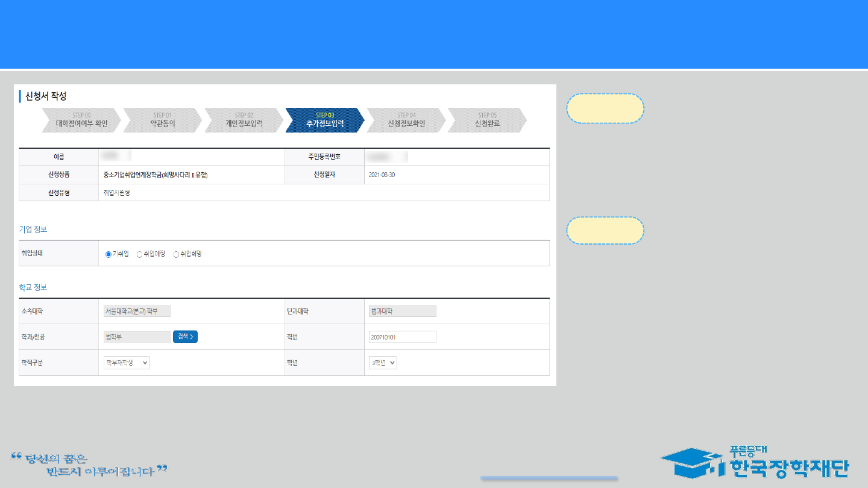Jump to STEP 04 신청정보확인
Image resolution: width=868 pixels, height=488 pixels.
[406, 120]
